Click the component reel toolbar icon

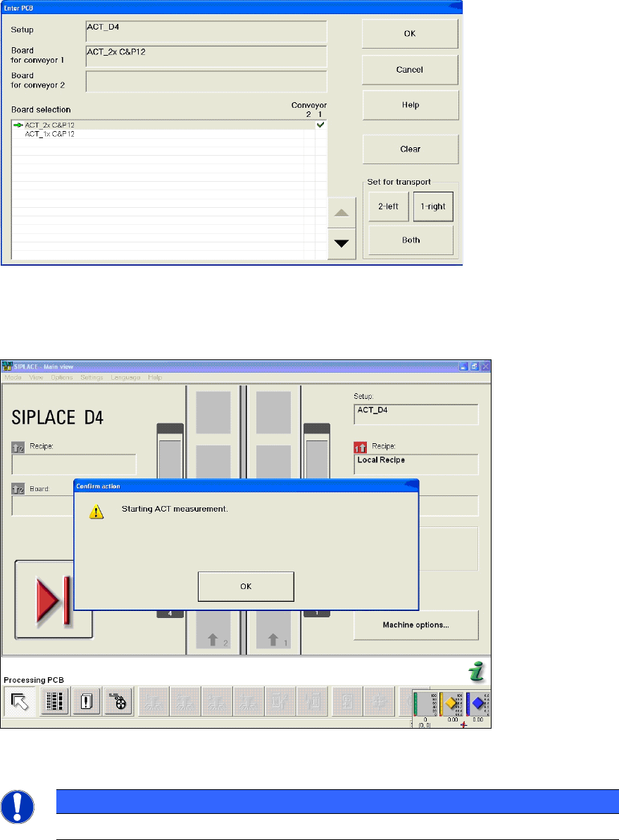point(118,701)
